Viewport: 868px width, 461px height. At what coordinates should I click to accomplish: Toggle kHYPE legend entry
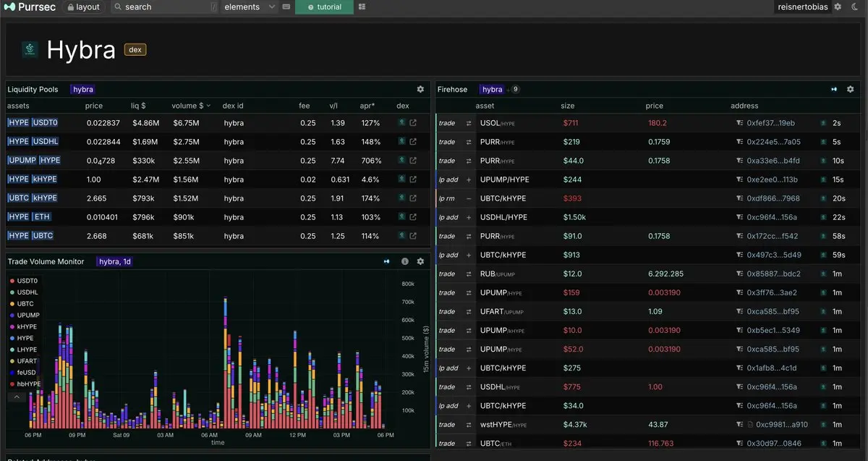coord(23,327)
